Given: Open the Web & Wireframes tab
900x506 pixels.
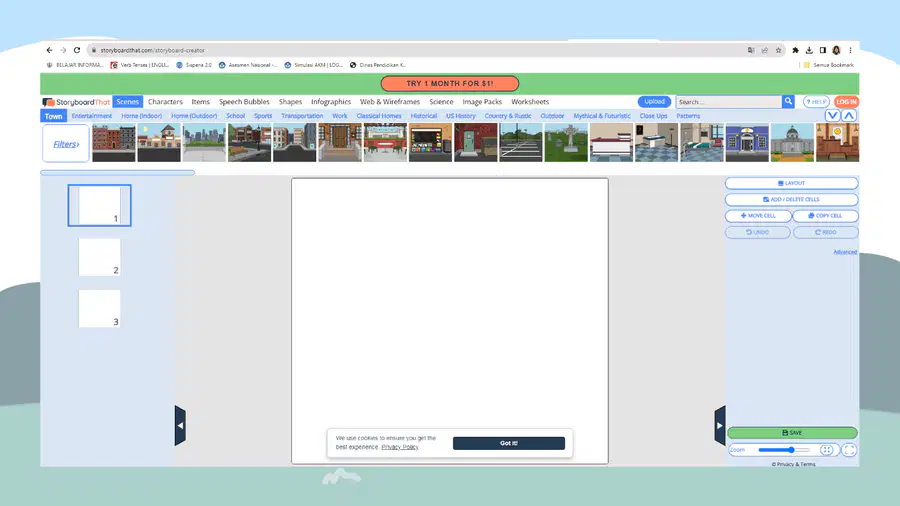Looking at the screenshot, I should [390, 102].
